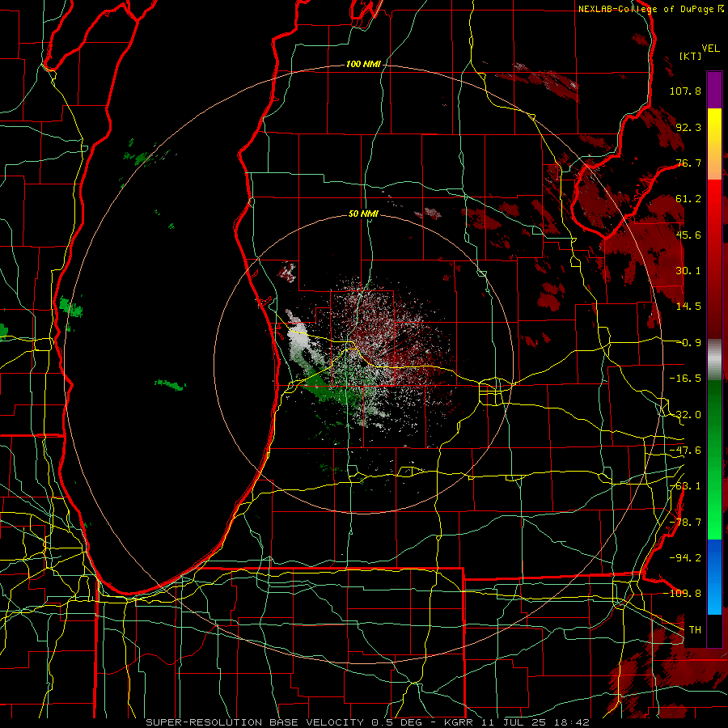Click the -47.6 velocity scale value
Viewport: 728px width, 728px height.
click(x=685, y=451)
